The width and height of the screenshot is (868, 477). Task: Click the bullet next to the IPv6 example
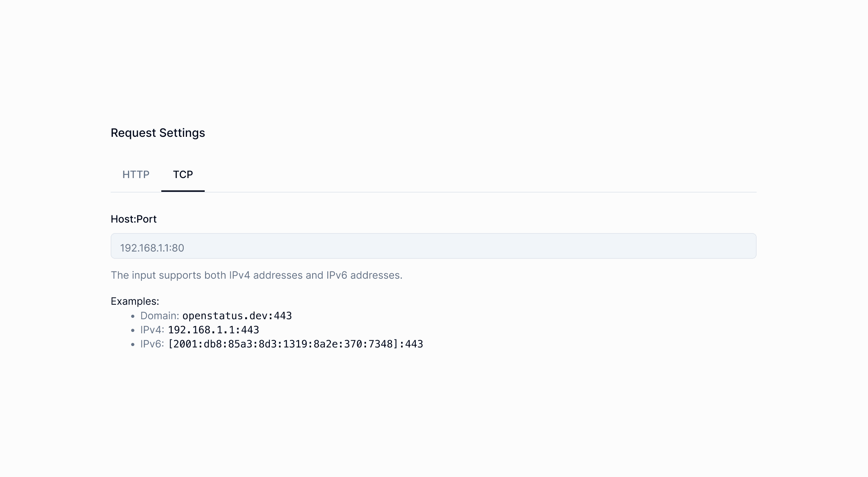click(132, 345)
